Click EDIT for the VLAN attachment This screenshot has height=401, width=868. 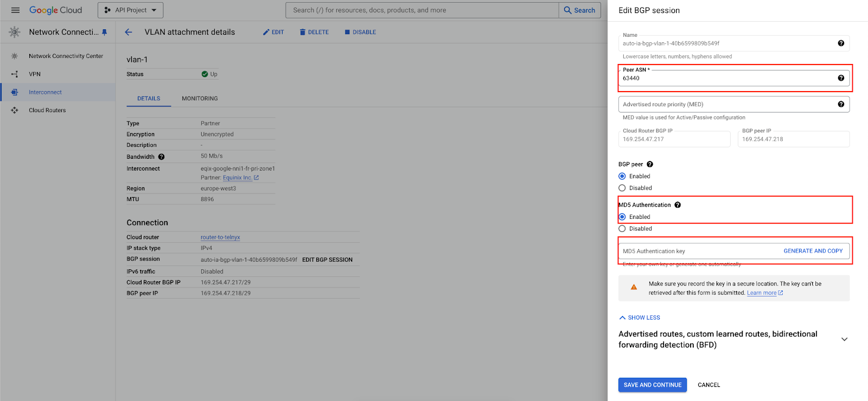coord(273,32)
